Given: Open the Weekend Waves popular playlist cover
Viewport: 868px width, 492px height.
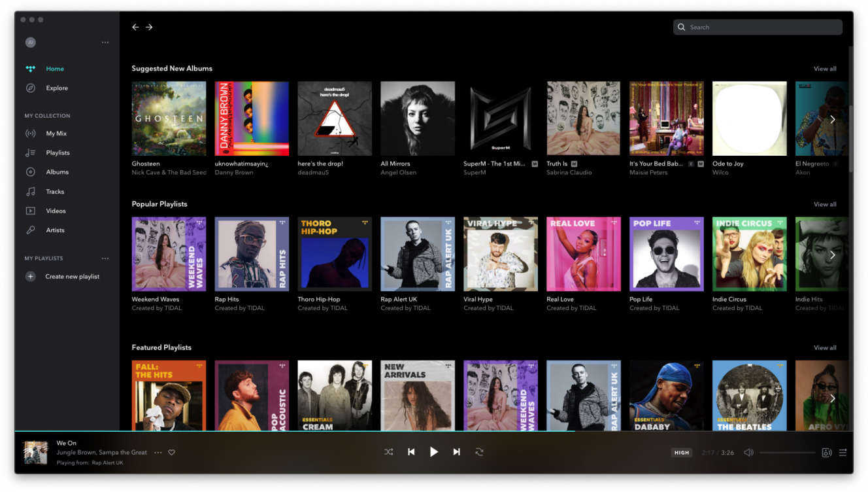Looking at the screenshot, I should 169,254.
